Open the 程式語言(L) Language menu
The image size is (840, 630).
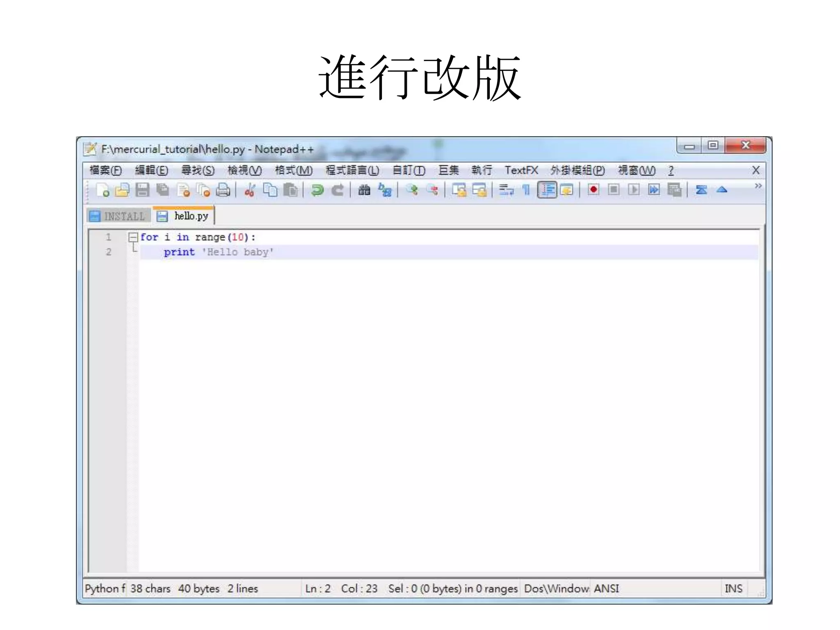click(x=352, y=170)
